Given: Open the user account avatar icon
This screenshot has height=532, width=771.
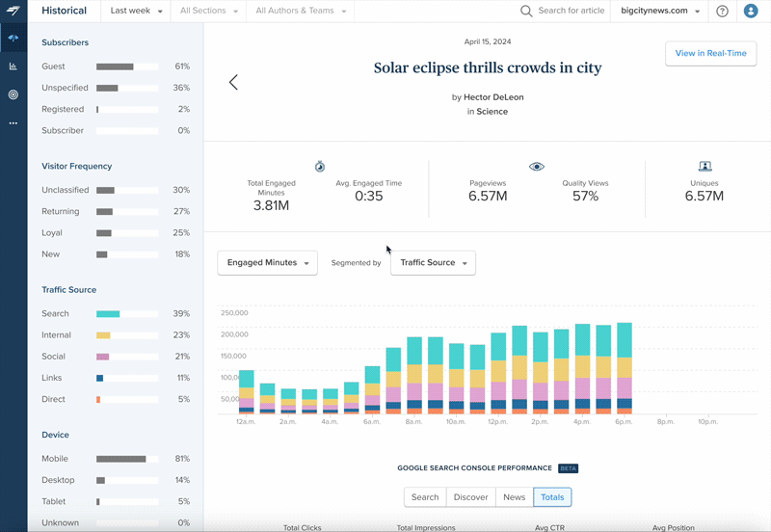Looking at the screenshot, I should pos(751,12).
